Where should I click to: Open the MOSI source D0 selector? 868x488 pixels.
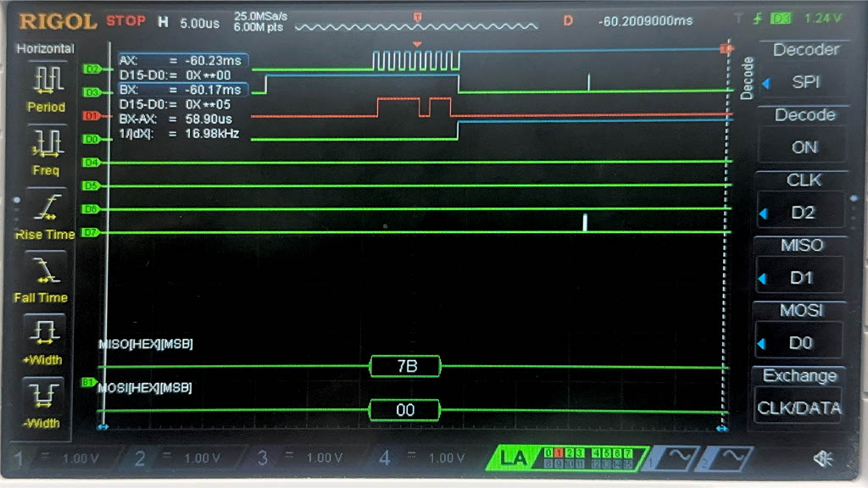[x=802, y=343]
